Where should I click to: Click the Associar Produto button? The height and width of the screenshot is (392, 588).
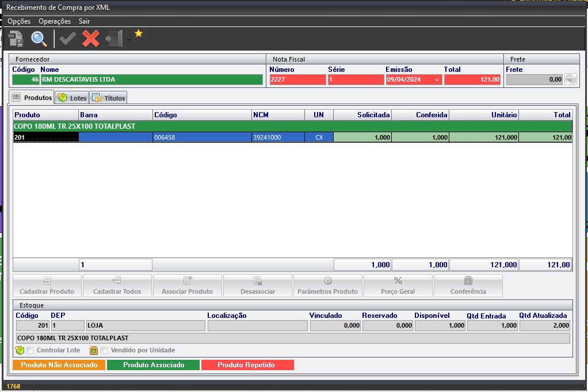pyautogui.click(x=187, y=286)
